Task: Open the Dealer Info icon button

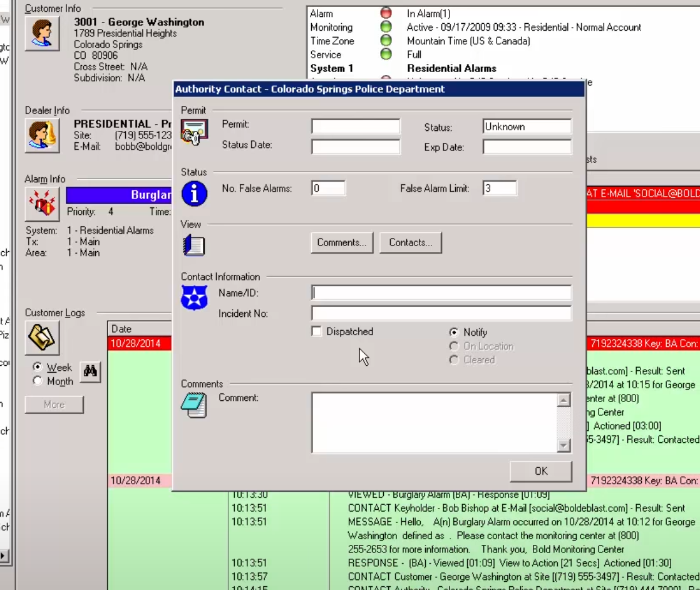Action: [x=42, y=135]
